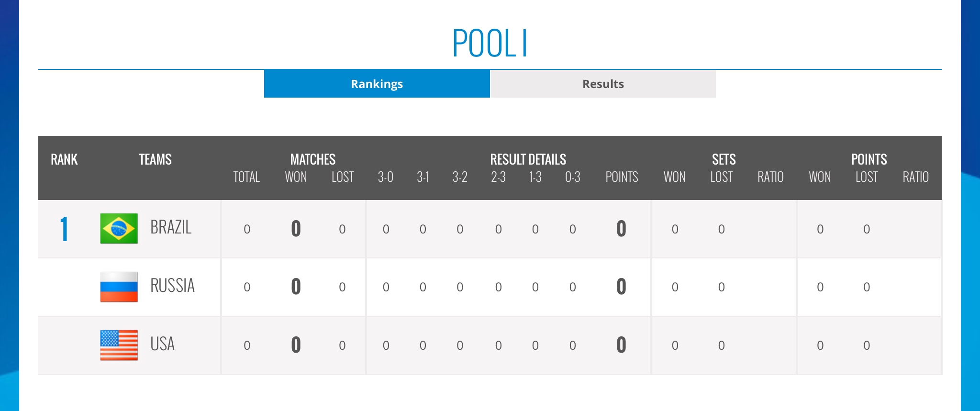Click the 3-0 result subheader

pyautogui.click(x=385, y=177)
